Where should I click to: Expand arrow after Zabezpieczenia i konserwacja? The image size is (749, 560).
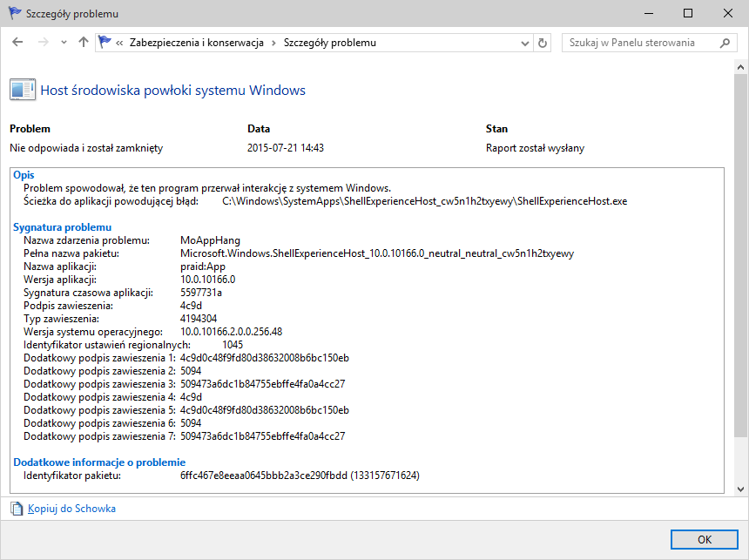[x=273, y=43]
